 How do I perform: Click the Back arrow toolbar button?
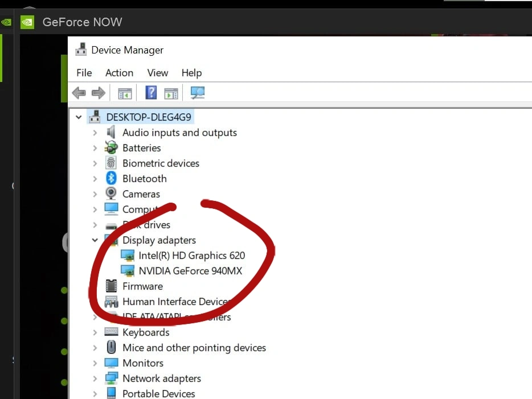tap(79, 93)
